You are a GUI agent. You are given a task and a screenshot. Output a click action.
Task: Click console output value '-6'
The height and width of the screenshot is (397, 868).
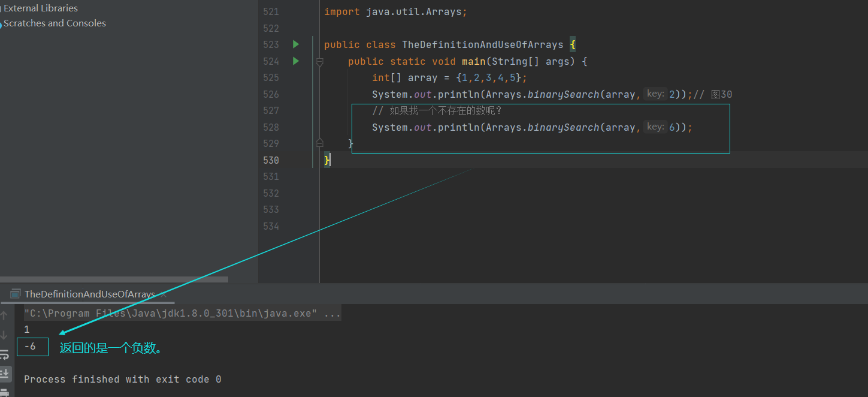point(30,347)
